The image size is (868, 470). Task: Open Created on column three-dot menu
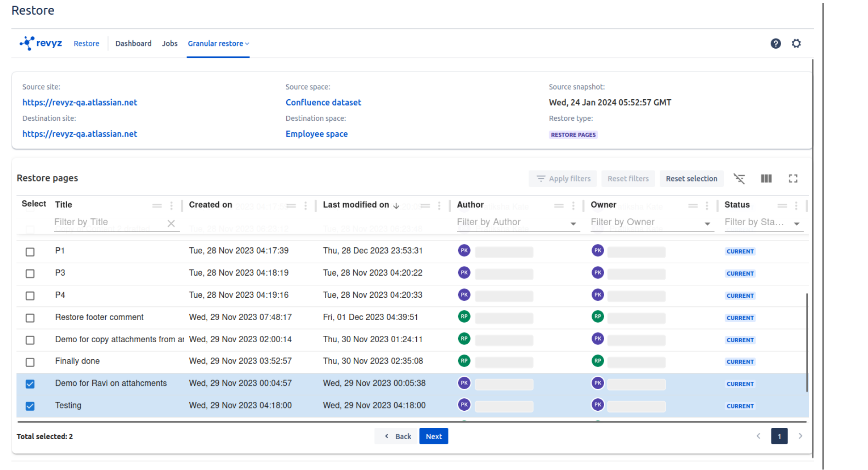(x=306, y=205)
